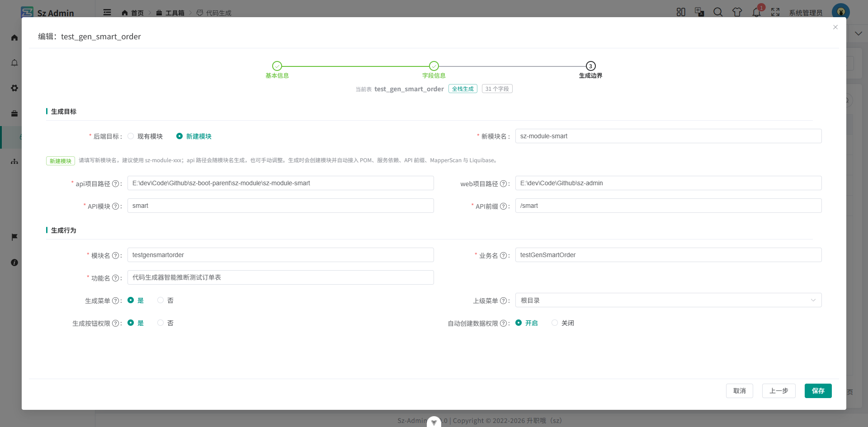Show help for 生成菜单
868x427 pixels.
(x=115, y=300)
